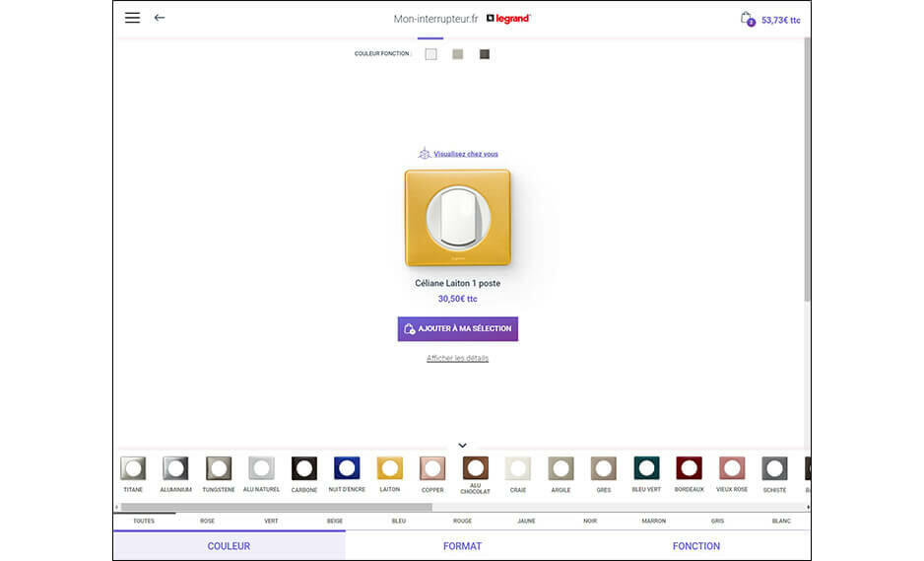
Task: Switch to the Fonction tab
Action: coord(695,545)
